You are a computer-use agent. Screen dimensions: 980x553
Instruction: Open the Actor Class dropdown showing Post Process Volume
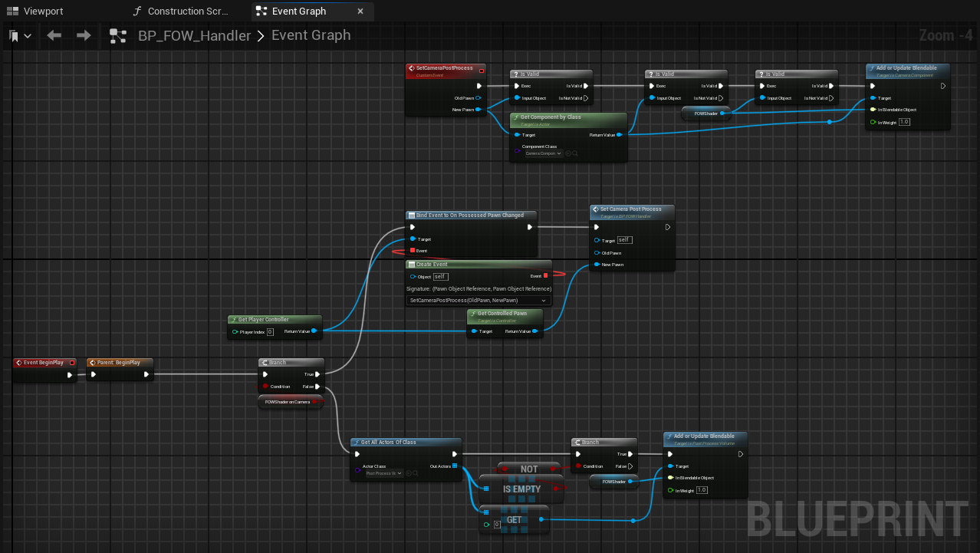pyautogui.click(x=383, y=473)
